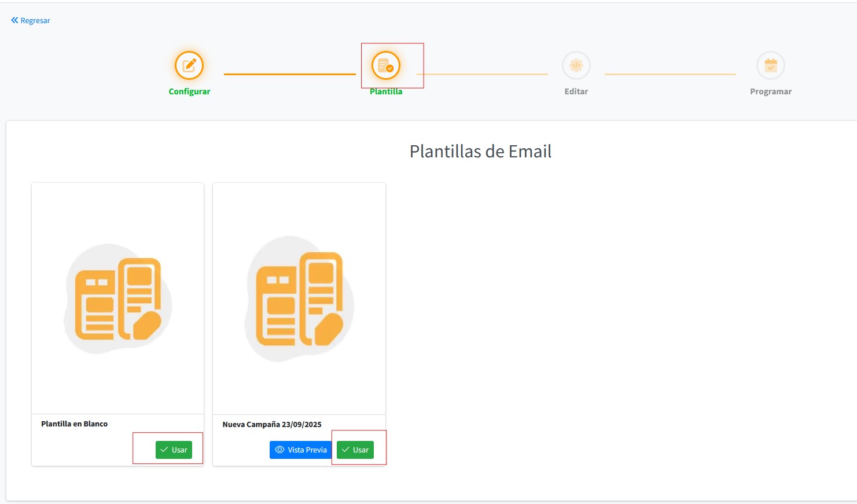857x504 pixels.
Task: Select the Plantilla step label
Action: (386, 91)
